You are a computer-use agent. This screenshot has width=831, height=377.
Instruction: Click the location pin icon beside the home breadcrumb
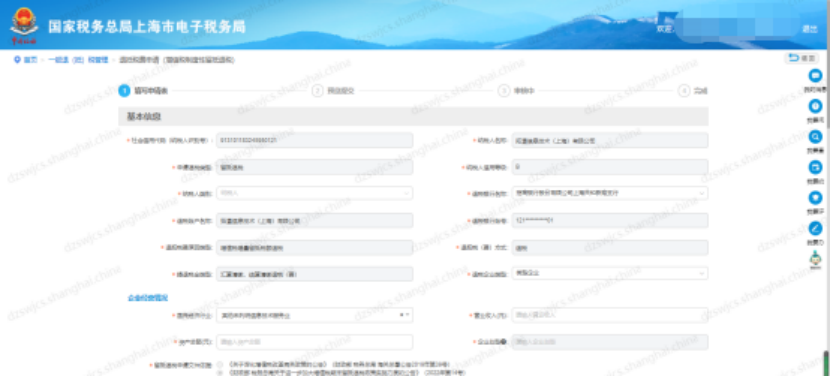[17, 60]
